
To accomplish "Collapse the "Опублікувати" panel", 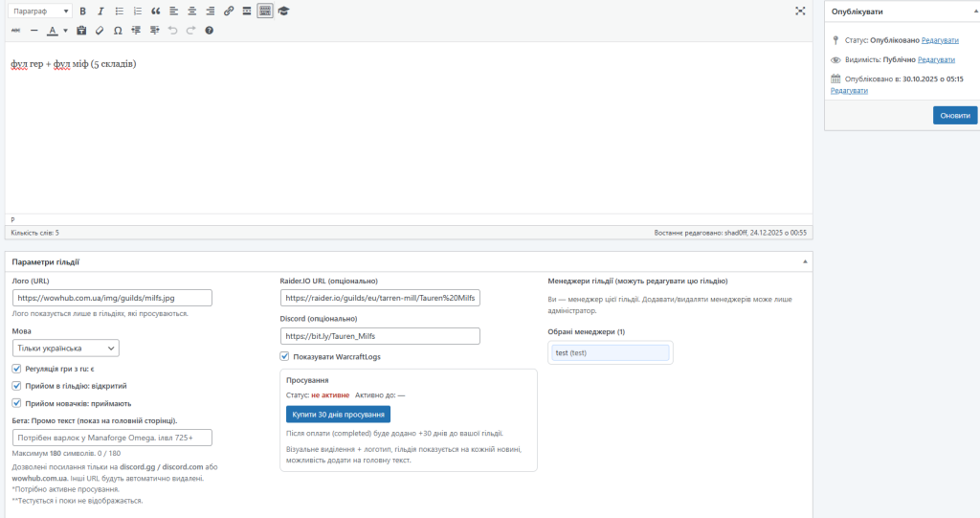I will pos(970,11).
